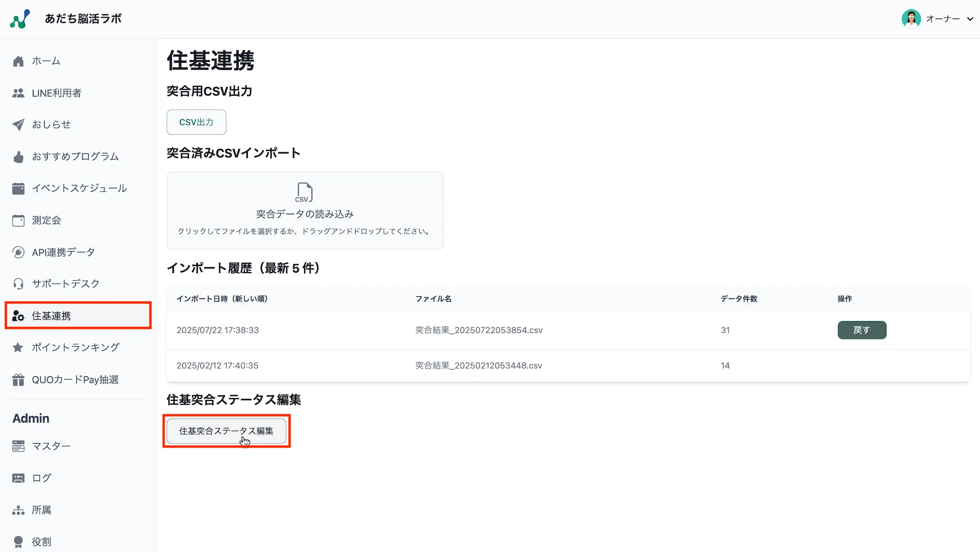The height and width of the screenshot is (552, 980).
Task: Click the LINE利用者 people icon
Action: point(18,93)
